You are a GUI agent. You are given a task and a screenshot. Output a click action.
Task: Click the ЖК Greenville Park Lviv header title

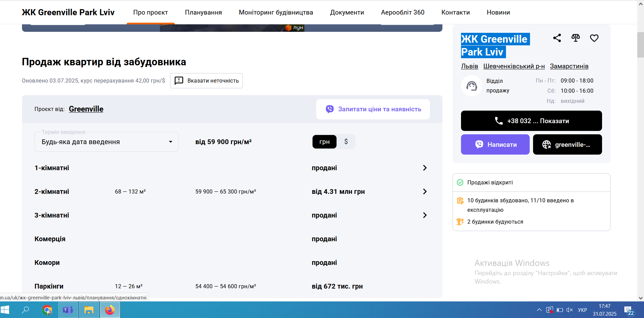[68, 13]
